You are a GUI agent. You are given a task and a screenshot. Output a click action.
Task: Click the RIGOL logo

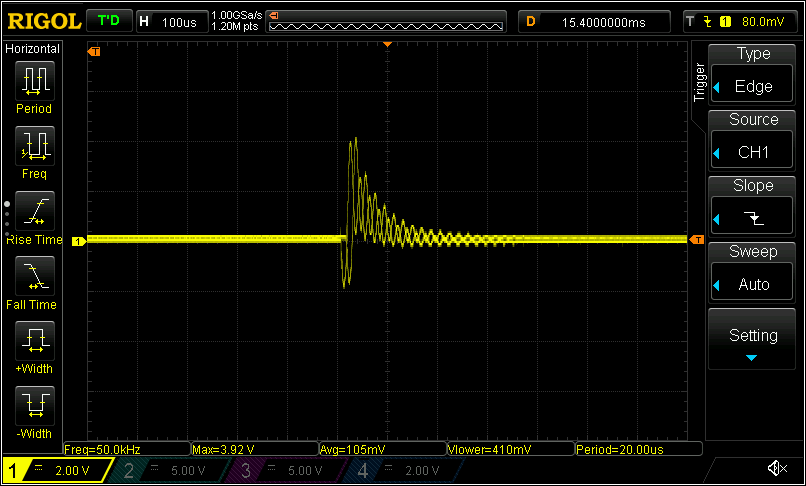click(x=40, y=20)
